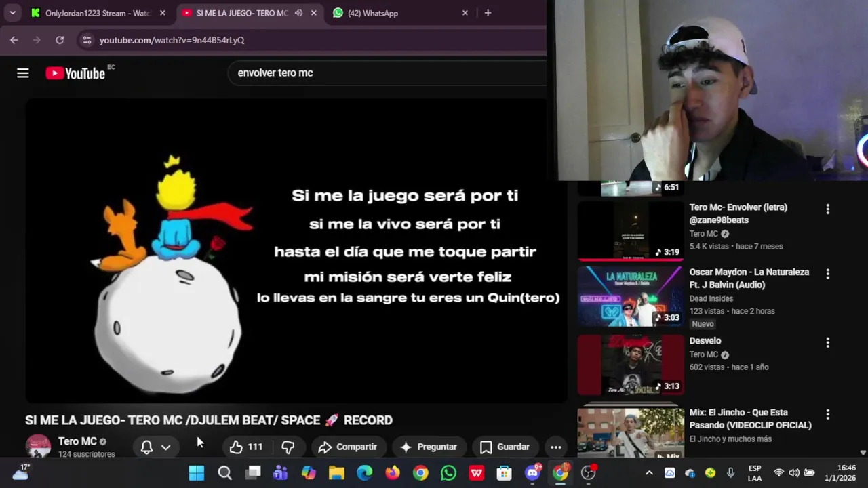Open Mix: El Jincho - Que Esta Pasando
The image size is (868, 488).
751,418
